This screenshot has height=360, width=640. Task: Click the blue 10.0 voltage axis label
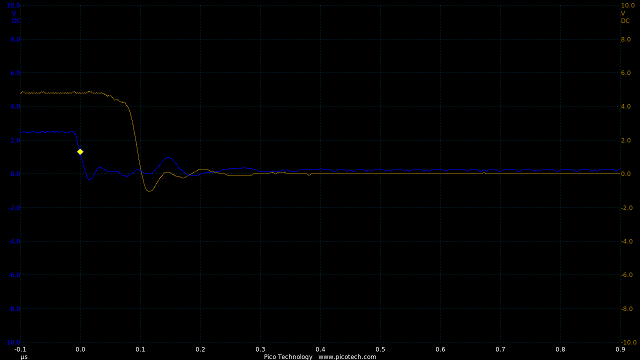coord(13,6)
